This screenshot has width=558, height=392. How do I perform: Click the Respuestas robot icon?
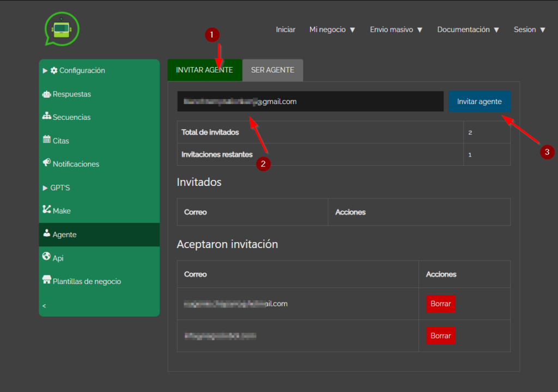click(x=47, y=94)
